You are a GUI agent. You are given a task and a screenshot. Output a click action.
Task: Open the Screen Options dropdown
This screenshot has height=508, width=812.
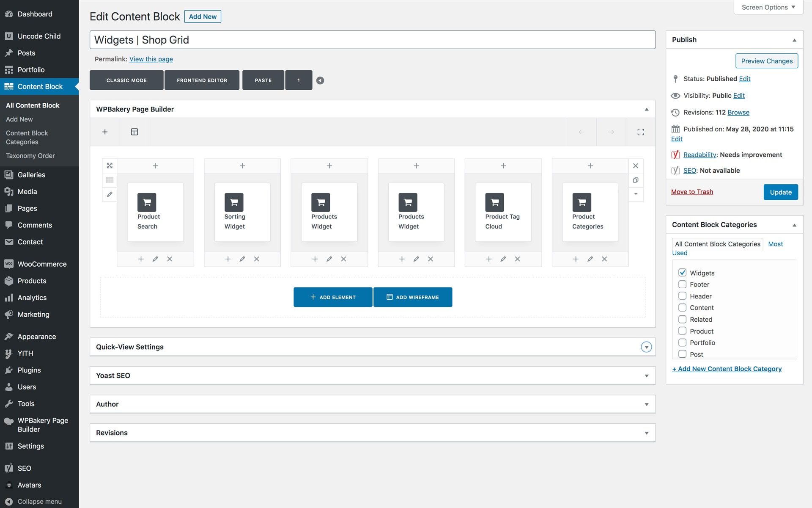pyautogui.click(x=768, y=7)
